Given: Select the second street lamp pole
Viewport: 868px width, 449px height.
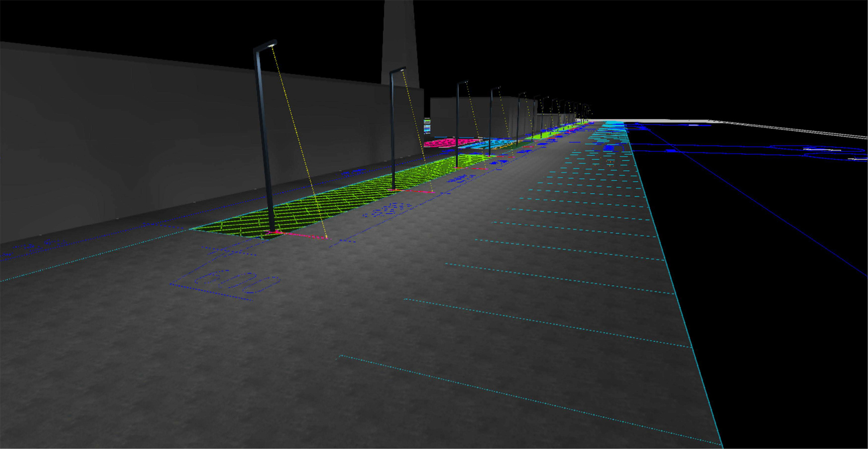Looking at the screenshot, I should tap(392, 132).
